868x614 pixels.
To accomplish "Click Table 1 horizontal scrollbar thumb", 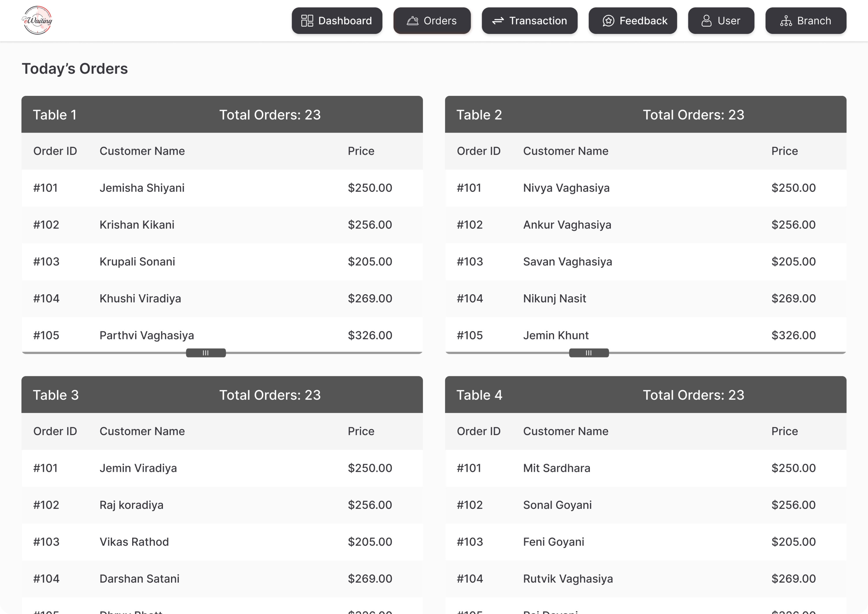I will click(206, 352).
